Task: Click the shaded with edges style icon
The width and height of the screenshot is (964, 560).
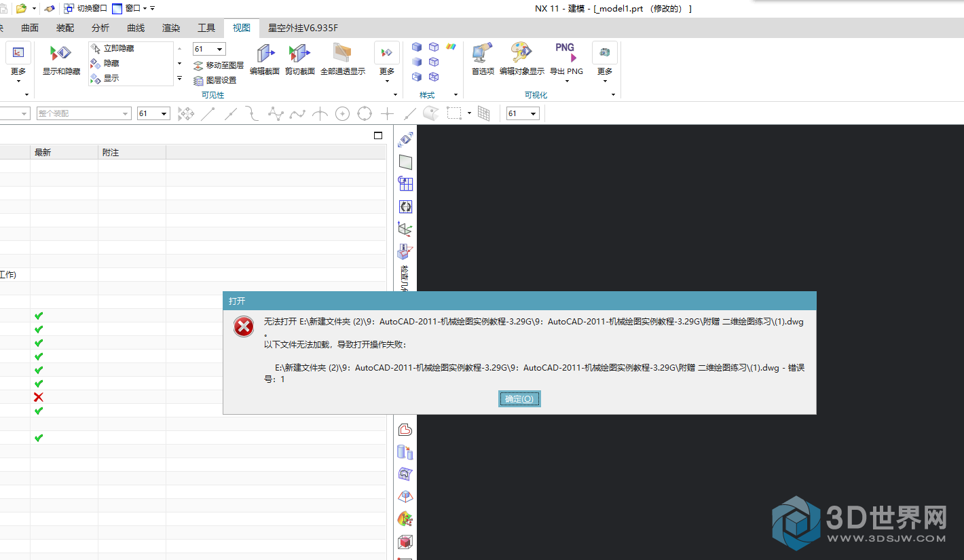Action: click(x=417, y=47)
